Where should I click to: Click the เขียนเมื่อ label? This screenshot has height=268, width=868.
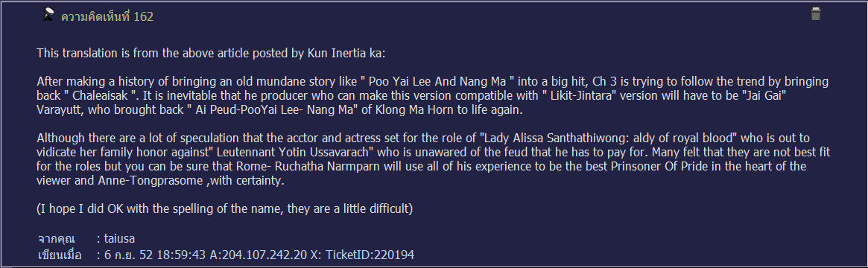pos(59,255)
